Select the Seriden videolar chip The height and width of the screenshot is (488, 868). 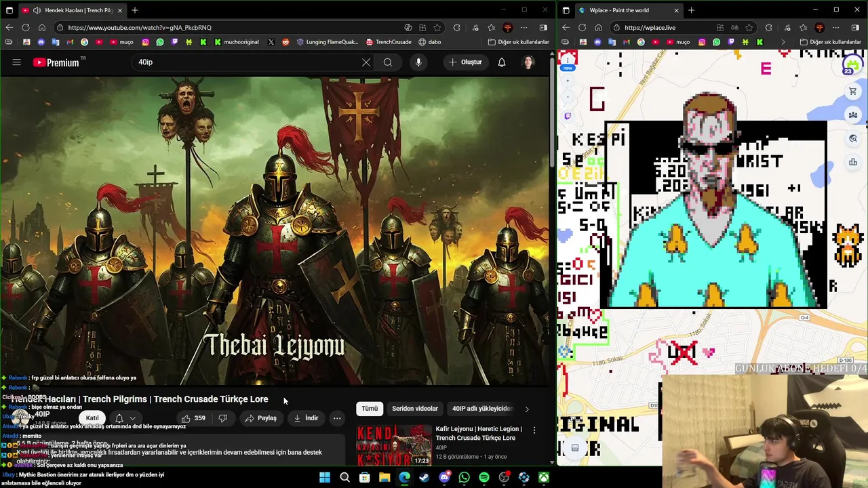tap(415, 409)
